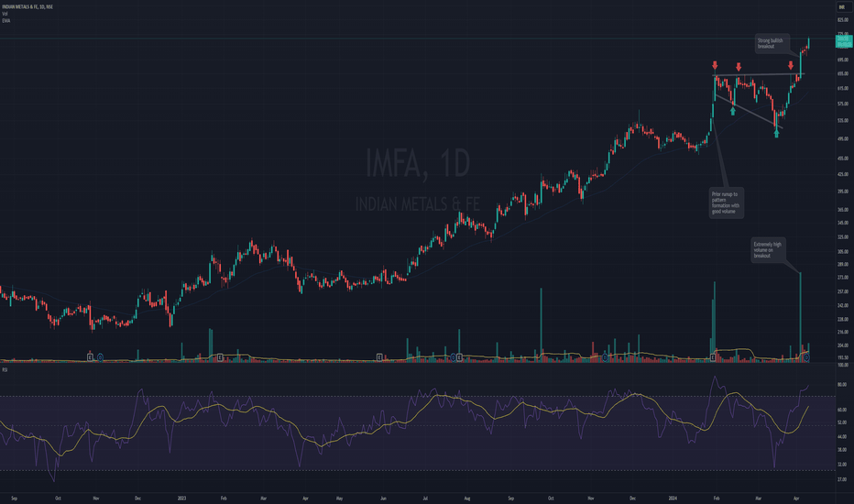Screen dimensions: 854x504
Task: Click the 257.00 price scale label
Action: coord(843,291)
